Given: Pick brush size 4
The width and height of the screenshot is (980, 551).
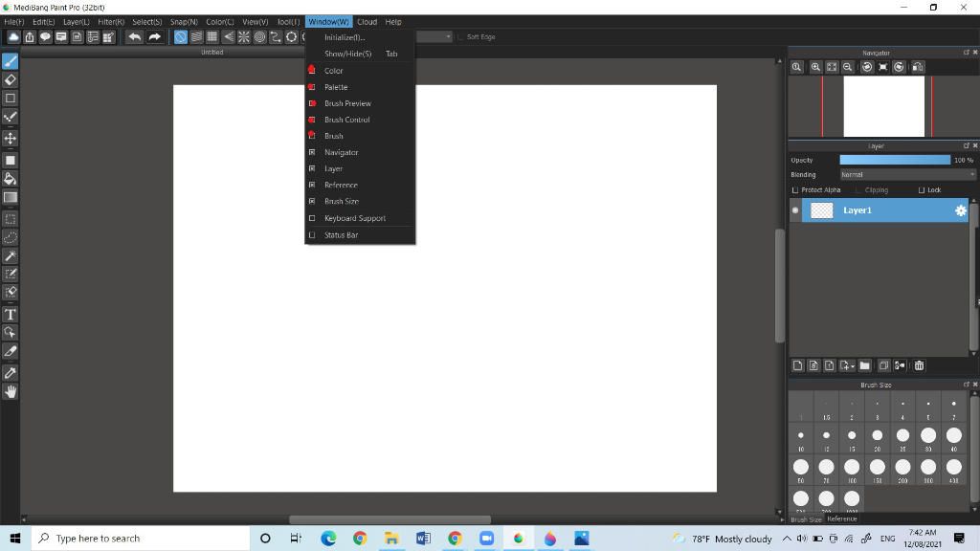Looking at the screenshot, I should pyautogui.click(x=902, y=407).
